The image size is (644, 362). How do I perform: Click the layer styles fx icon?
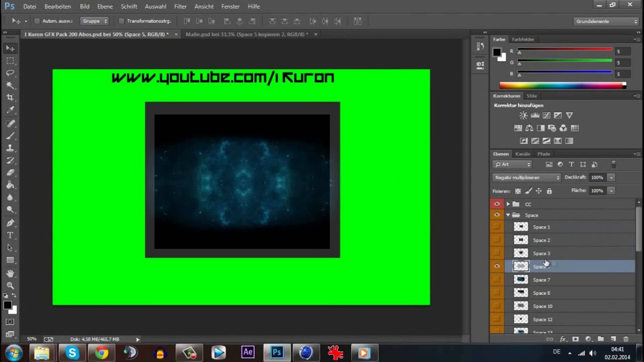pos(563,339)
